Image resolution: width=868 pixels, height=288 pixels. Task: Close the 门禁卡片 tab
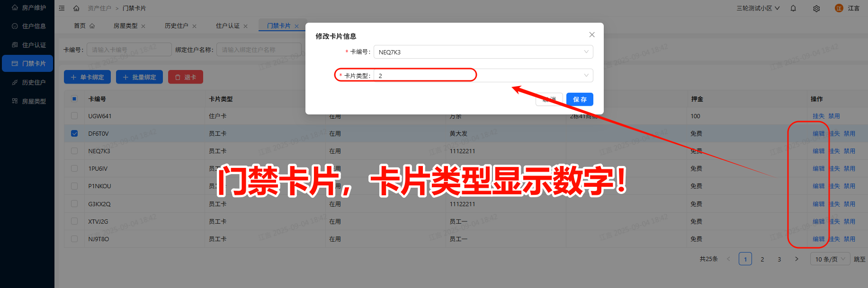coord(296,26)
